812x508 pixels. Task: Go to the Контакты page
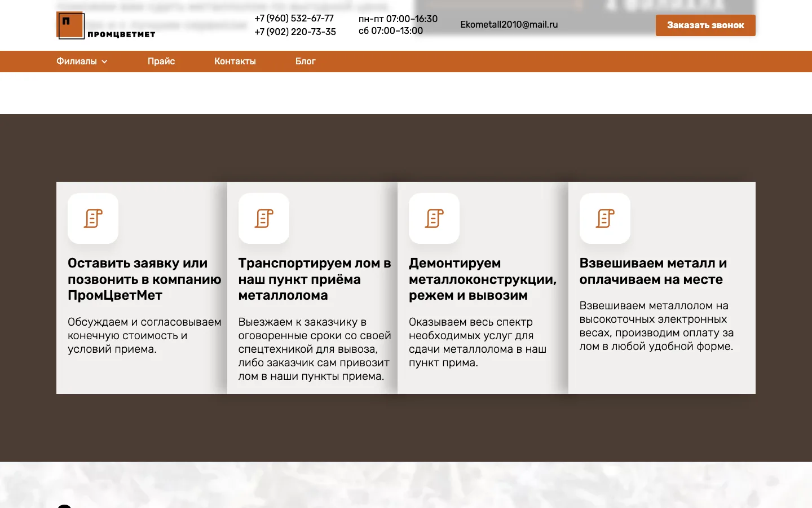tap(235, 62)
